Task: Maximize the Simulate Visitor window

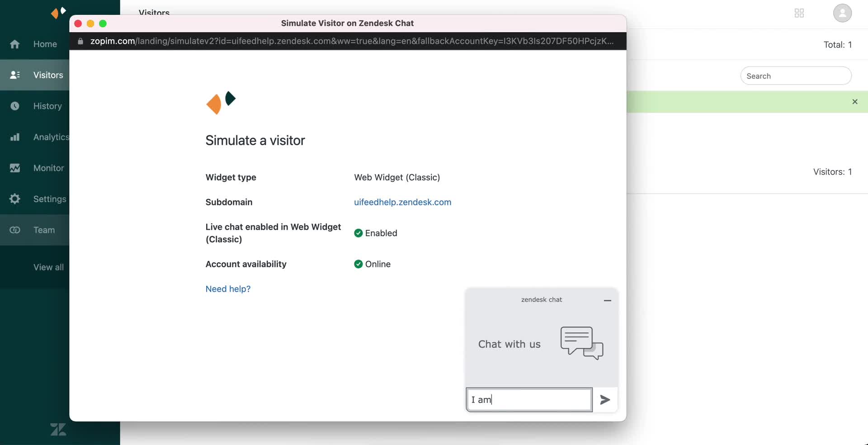Action: coord(103,24)
